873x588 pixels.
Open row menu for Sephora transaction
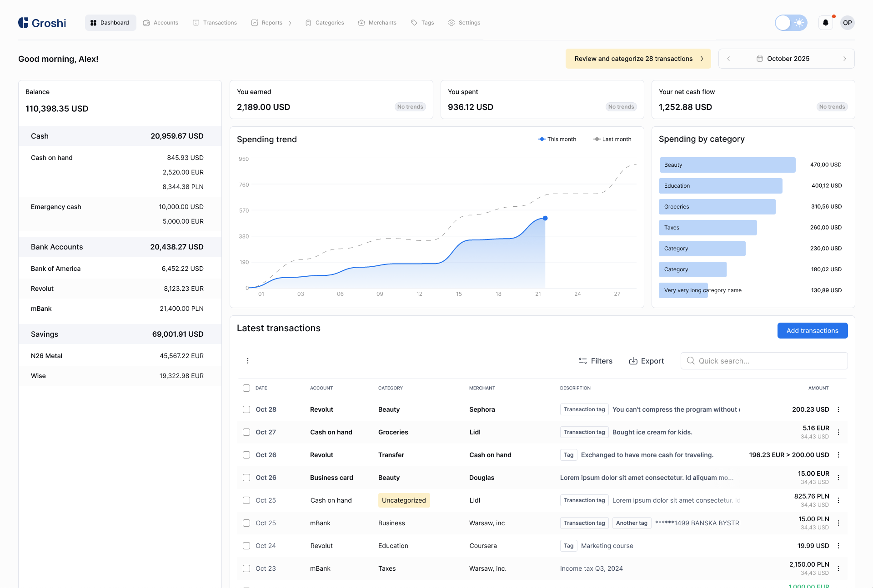tap(838, 409)
